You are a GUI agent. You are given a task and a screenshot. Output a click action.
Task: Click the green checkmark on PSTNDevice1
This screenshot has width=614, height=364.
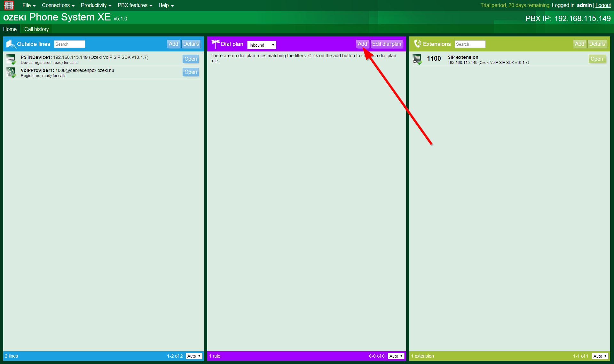coord(13,63)
